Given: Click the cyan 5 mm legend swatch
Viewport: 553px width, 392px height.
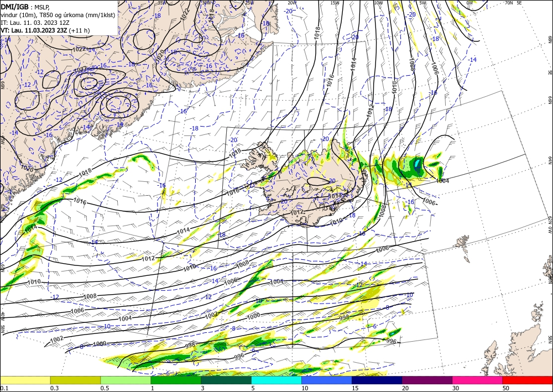Looking at the screenshot, I should click(x=276, y=380).
